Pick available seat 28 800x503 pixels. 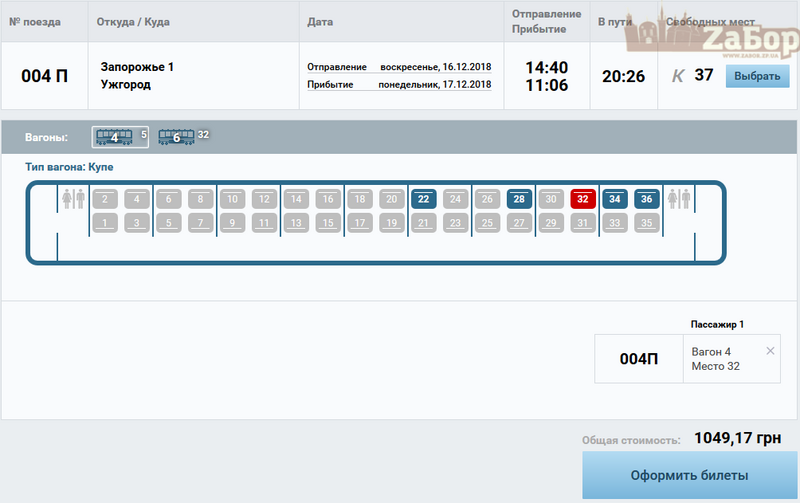519,199
